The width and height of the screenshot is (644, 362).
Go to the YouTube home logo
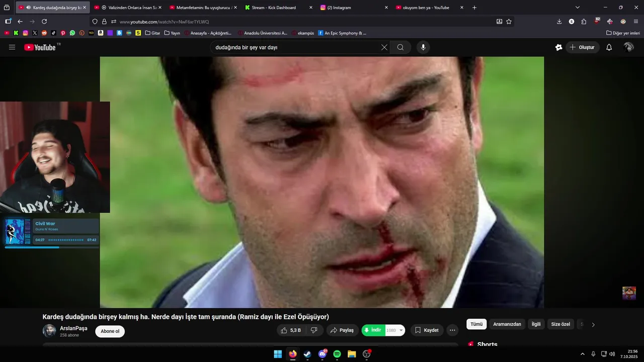click(x=40, y=47)
